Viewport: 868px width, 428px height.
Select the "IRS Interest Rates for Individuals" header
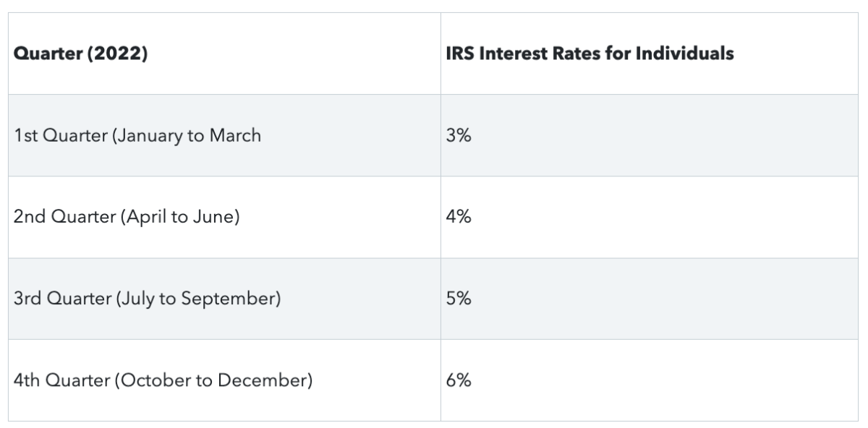[590, 54]
